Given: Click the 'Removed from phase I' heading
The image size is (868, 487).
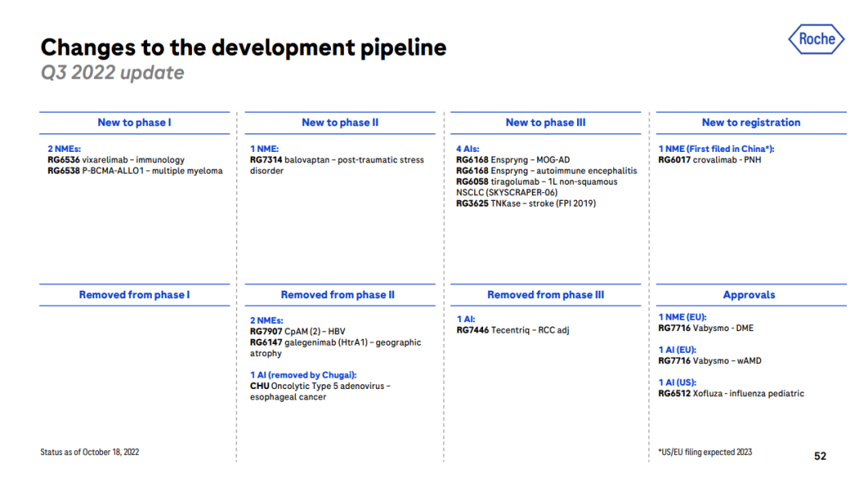Looking at the screenshot, I should tap(134, 295).
